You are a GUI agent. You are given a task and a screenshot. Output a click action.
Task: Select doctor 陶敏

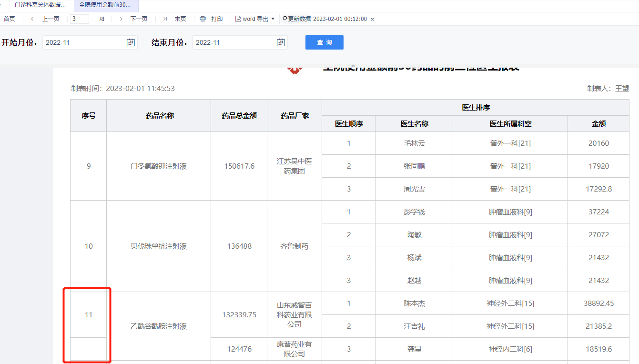pyautogui.click(x=414, y=235)
